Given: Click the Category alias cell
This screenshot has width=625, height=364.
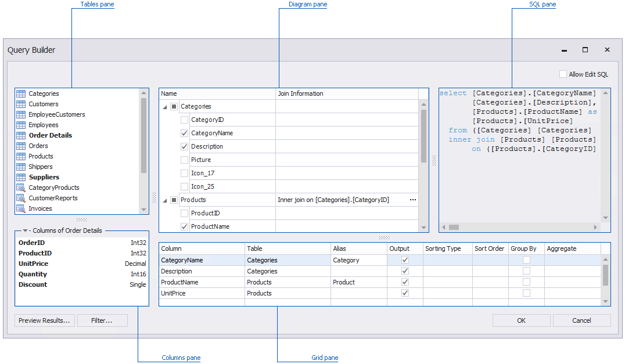Looking at the screenshot, I should pyautogui.click(x=359, y=260).
